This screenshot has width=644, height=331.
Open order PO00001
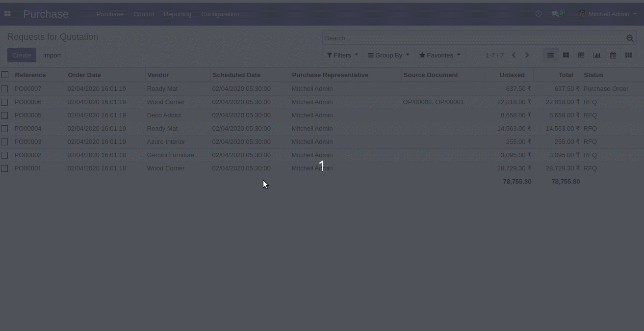tap(28, 168)
